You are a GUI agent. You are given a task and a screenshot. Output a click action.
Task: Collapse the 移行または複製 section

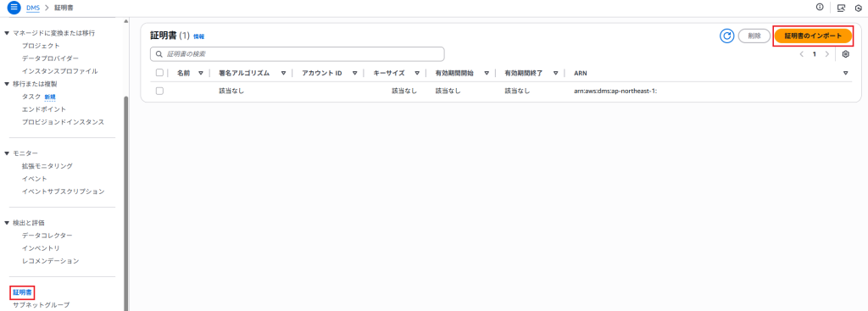[7, 84]
